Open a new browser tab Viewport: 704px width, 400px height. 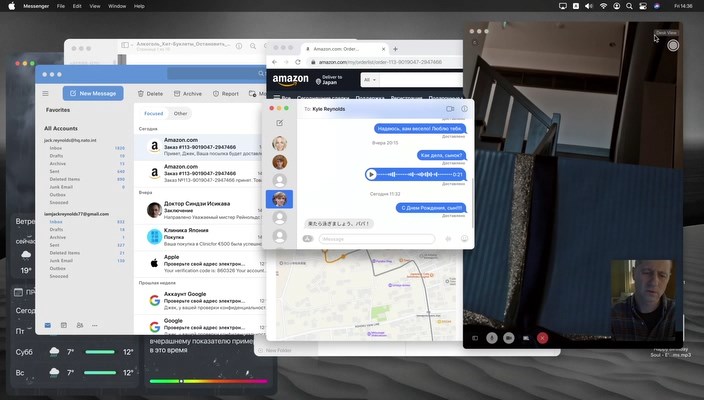tap(395, 49)
